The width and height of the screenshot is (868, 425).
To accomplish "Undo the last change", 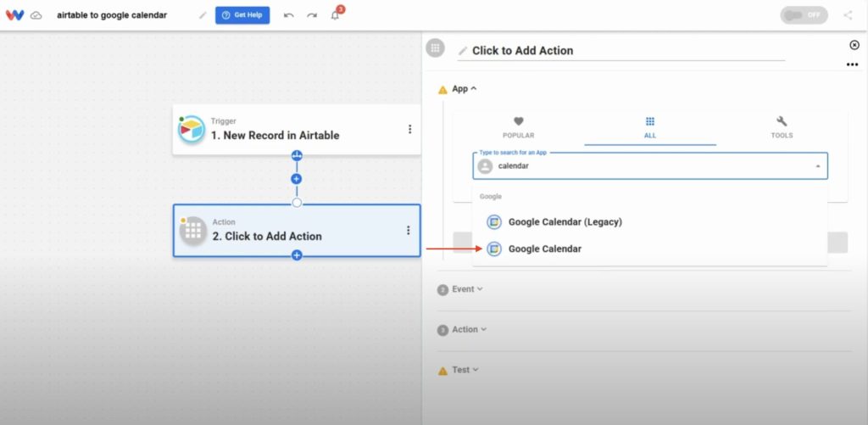I will [x=288, y=15].
